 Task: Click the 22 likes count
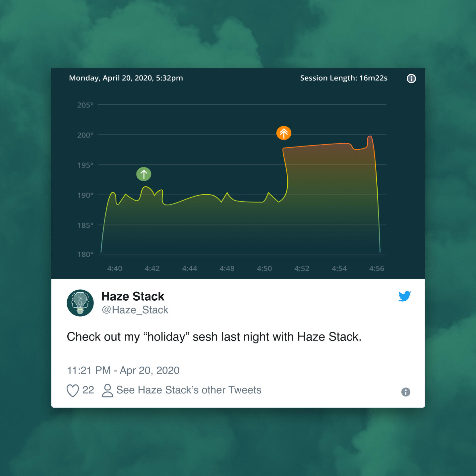pyautogui.click(x=88, y=390)
